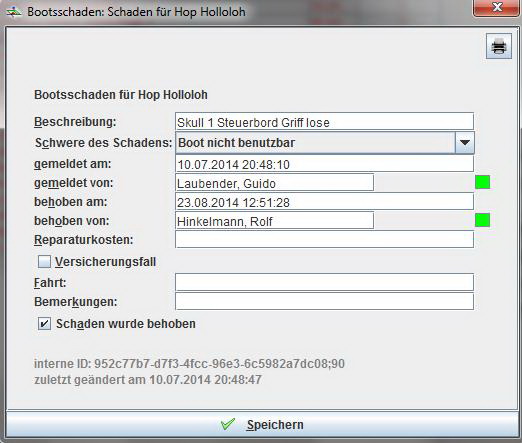Focus the Reparaturkosten input field
Image resolution: width=522 pixels, height=443 pixels.
point(324,239)
